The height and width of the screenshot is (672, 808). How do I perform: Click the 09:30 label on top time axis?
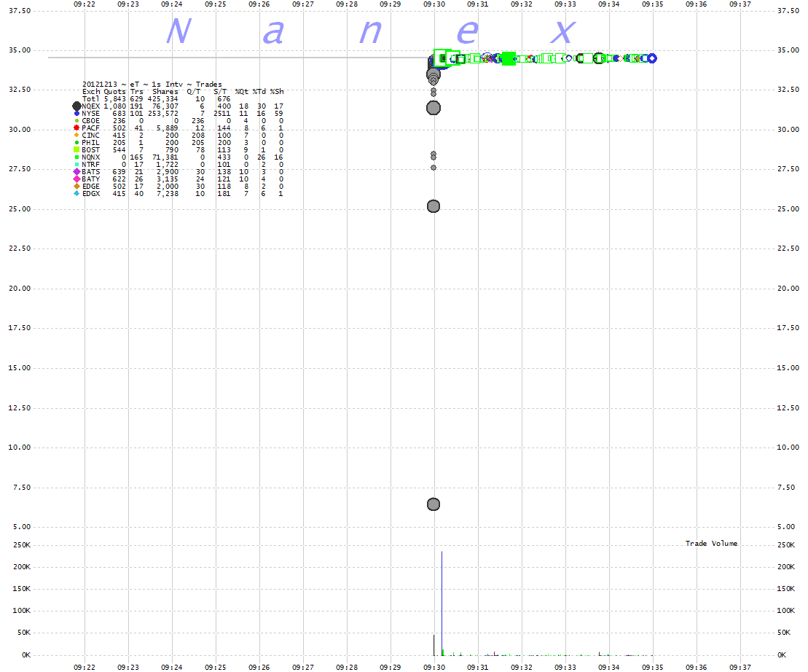(x=434, y=4)
